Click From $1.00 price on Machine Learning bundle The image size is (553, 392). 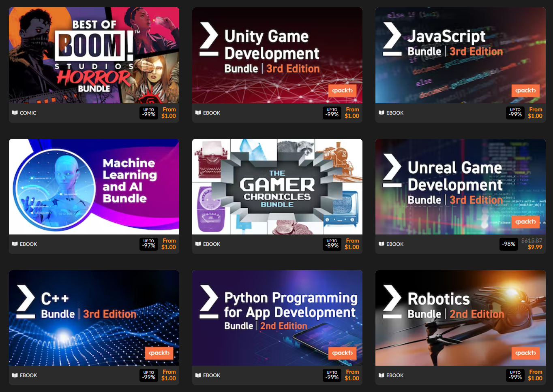tap(169, 244)
